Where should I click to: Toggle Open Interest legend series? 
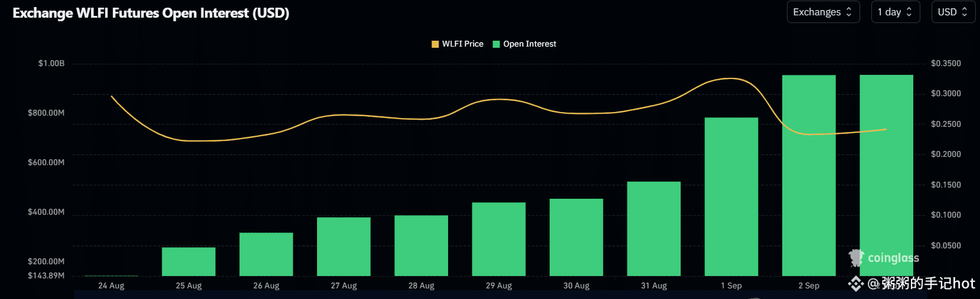[x=524, y=44]
